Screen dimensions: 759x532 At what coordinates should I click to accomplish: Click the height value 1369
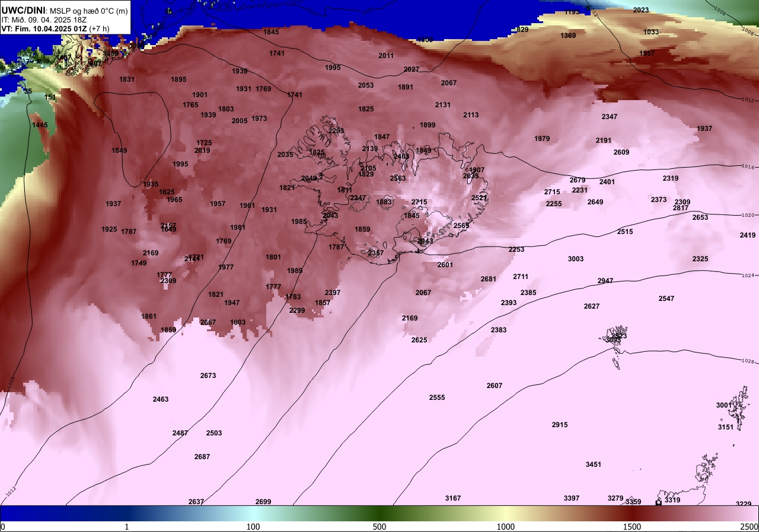tap(568, 36)
